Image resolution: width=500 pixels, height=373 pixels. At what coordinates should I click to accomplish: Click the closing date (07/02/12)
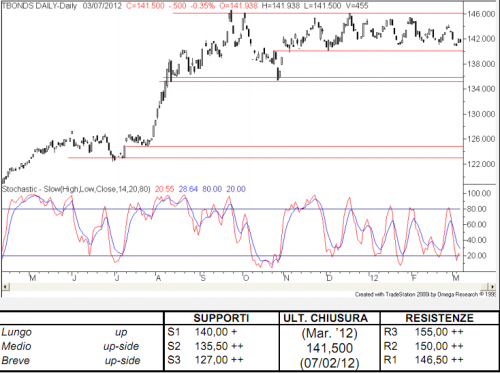pyautogui.click(x=329, y=363)
